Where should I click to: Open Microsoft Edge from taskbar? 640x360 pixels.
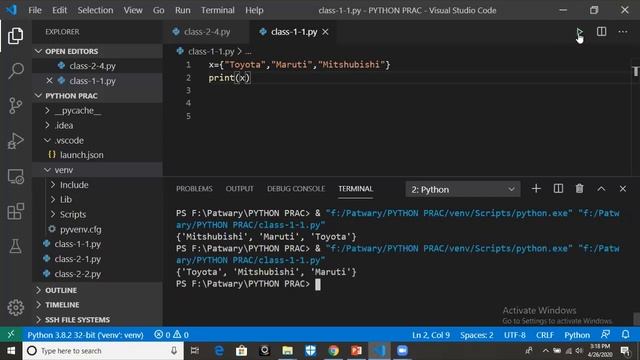point(219,351)
